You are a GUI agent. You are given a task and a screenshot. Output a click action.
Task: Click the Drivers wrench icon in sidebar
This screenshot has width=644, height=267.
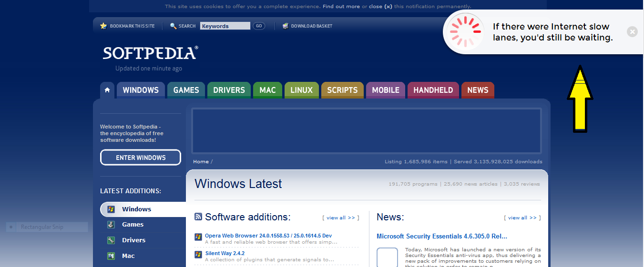pyautogui.click(x=111, y=240)
